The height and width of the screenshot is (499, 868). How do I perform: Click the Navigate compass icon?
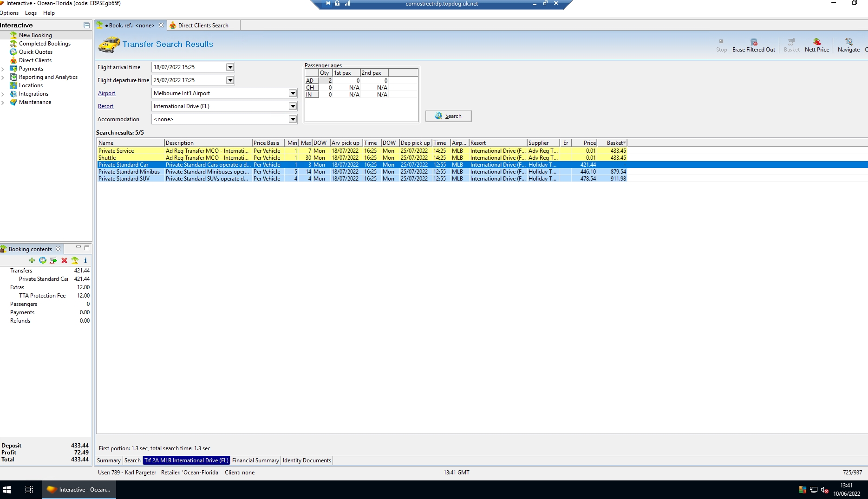click(x=848, y=42)
